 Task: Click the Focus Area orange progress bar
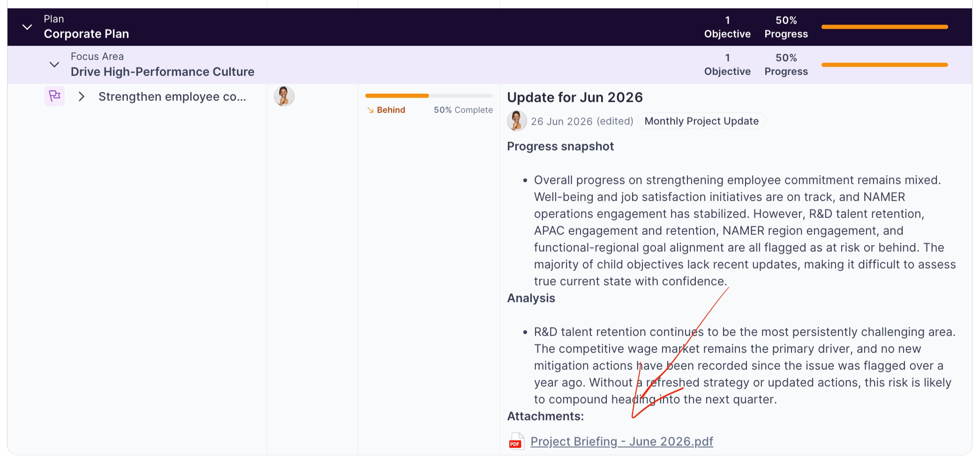coord(885,65)
